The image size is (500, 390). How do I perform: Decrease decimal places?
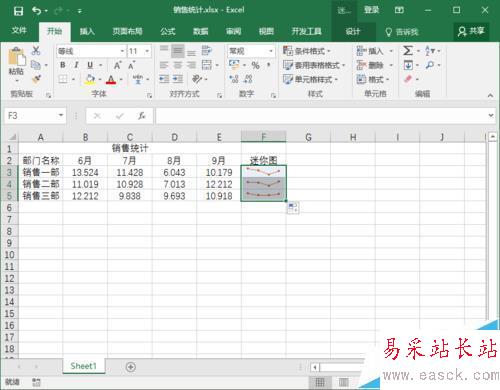click(248, 79)
